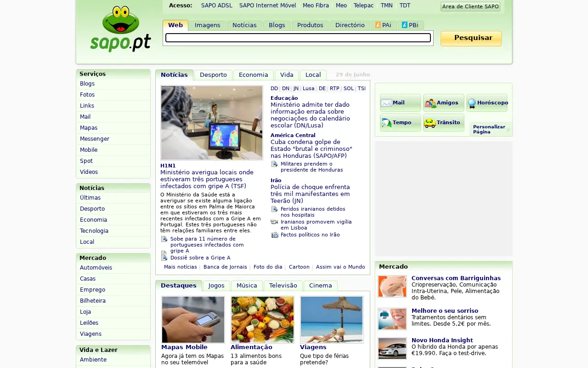Click the Pesquisar search button

[x=471, y=38]
